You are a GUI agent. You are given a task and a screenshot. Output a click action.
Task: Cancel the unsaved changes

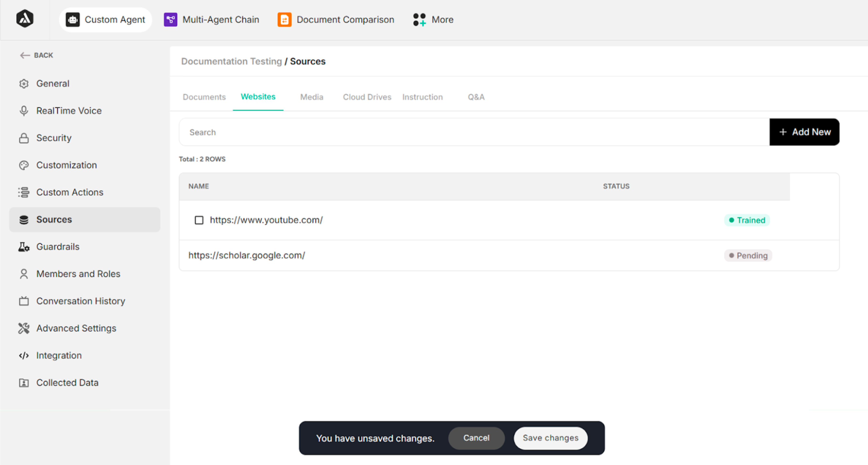[476, 438]
